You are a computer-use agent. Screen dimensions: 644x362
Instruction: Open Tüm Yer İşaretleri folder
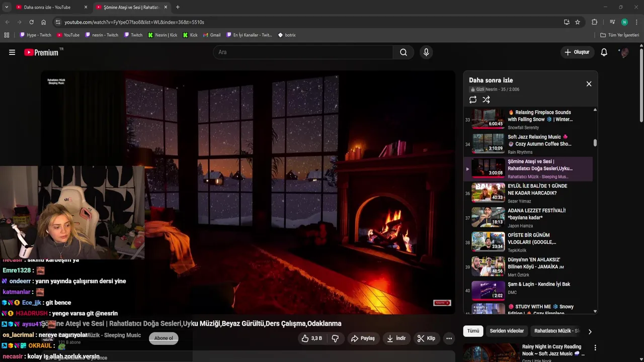(x=619, y=35)
